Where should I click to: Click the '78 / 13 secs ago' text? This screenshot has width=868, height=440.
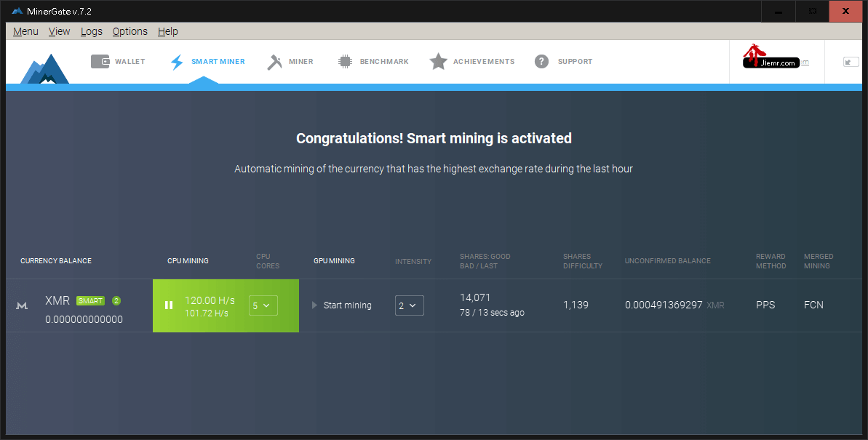[x=492, y=313]
